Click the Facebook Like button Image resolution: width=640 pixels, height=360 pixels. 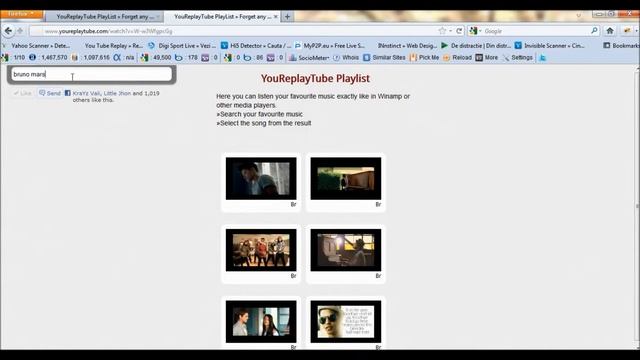(22, 93)
